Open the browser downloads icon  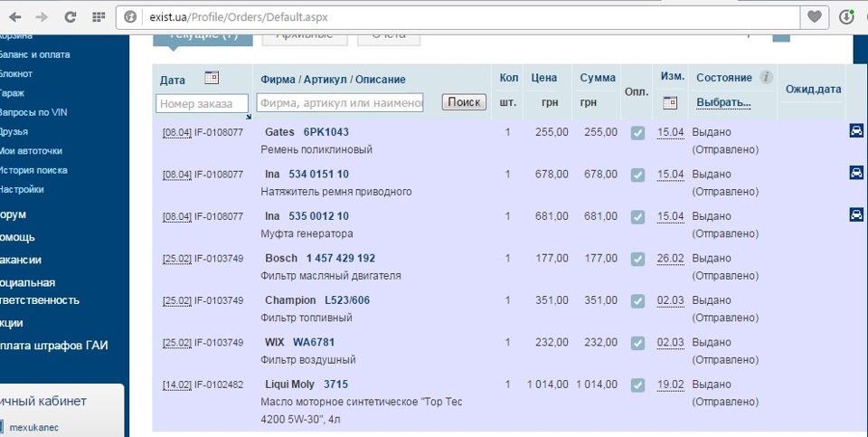846,17
